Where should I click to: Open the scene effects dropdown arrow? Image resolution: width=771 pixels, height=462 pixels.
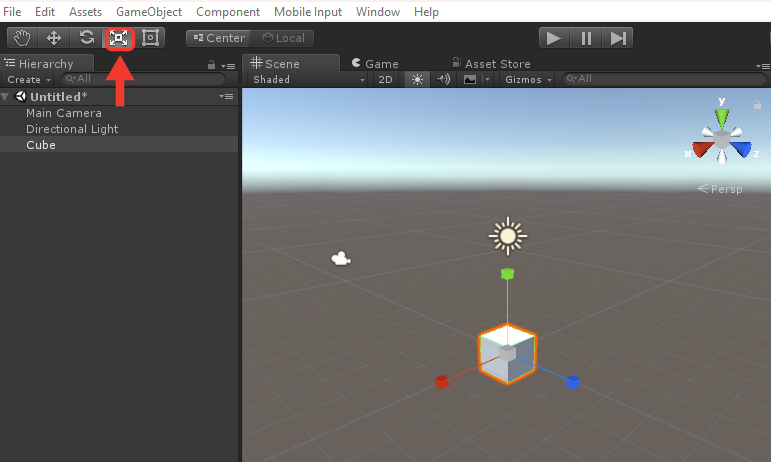pyautogui.click(x=487, y=80)
